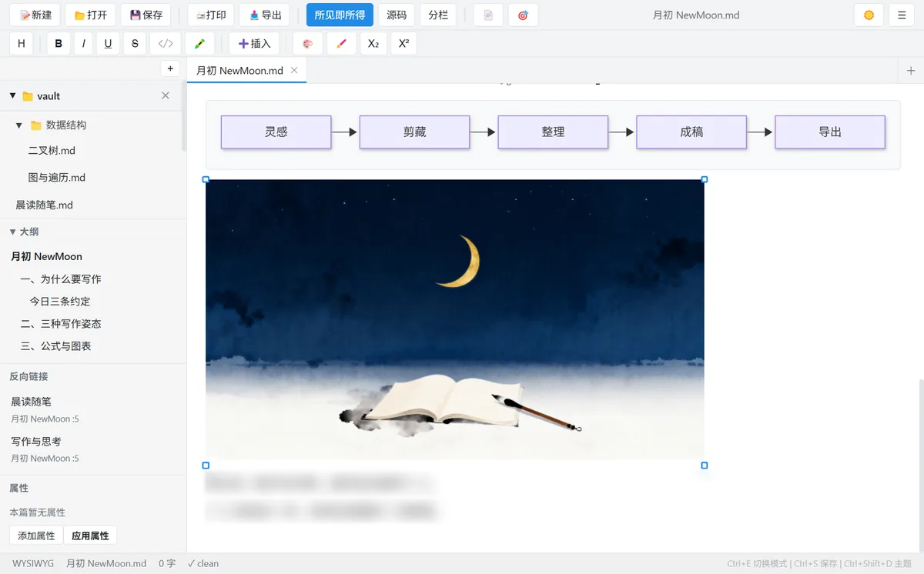Open backlink 写作与思考

click(x=35, y=442)
